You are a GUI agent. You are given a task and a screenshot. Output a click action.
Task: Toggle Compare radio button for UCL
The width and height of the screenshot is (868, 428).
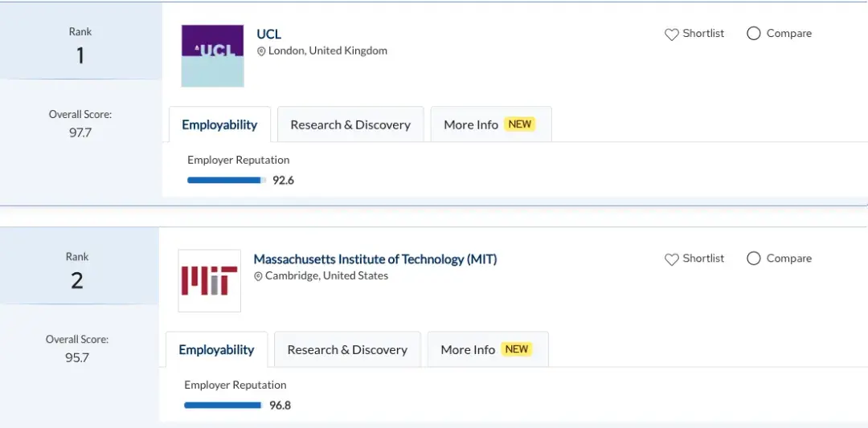[x=754, y=34]
